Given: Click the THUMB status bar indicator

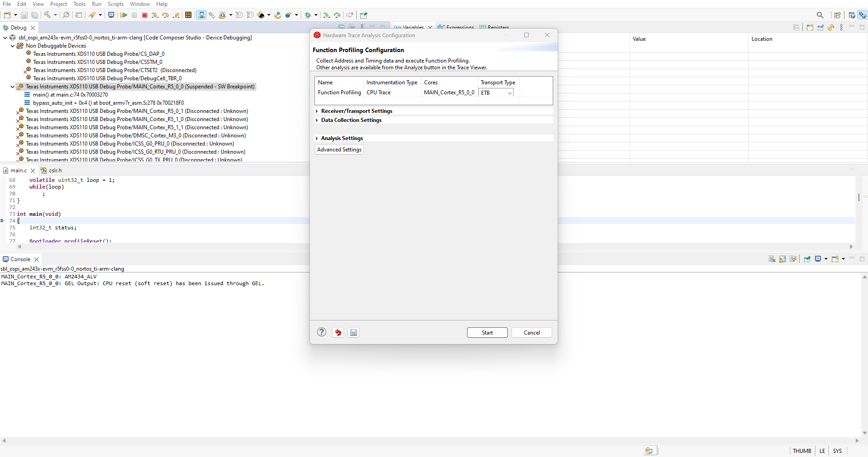Looking at the screenshot, I should [x=802, y=451].
